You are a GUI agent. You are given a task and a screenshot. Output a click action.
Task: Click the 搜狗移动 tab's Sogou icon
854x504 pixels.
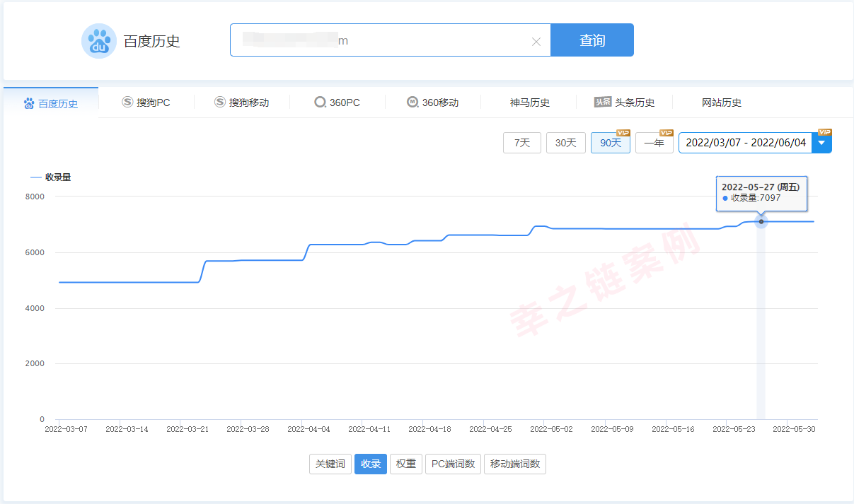click(x=220, y=102)
